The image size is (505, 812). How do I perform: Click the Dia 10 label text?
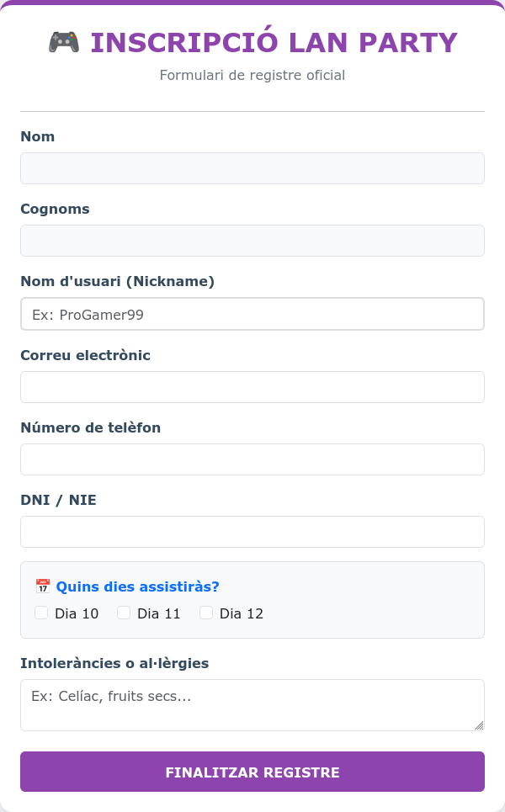click(x=77, y=614)
